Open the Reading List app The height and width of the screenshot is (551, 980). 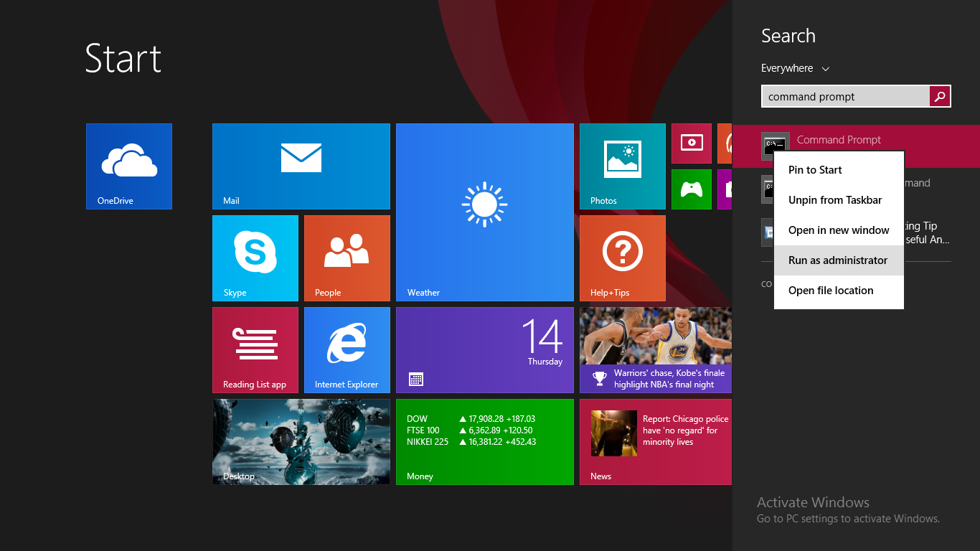pos(255,349)
